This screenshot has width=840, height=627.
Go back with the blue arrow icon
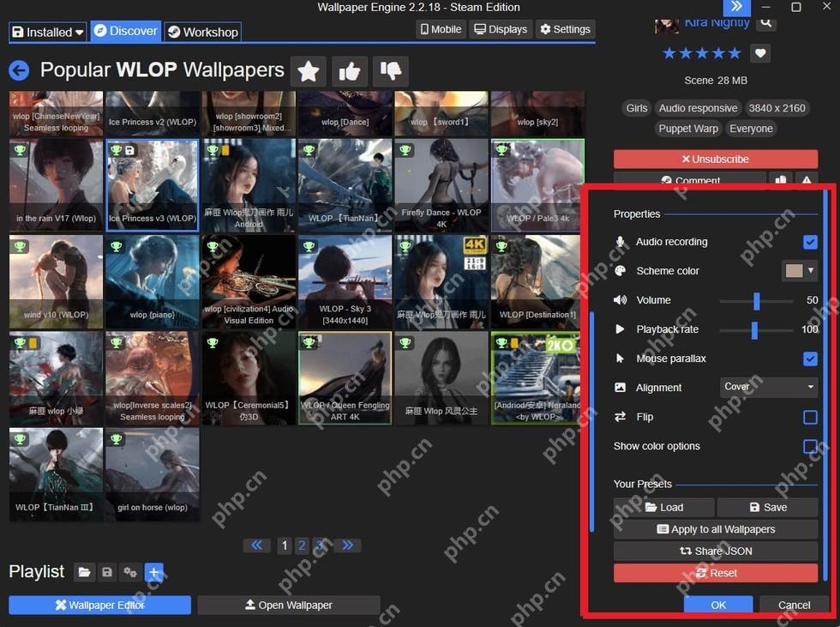[x=19, y=70]
